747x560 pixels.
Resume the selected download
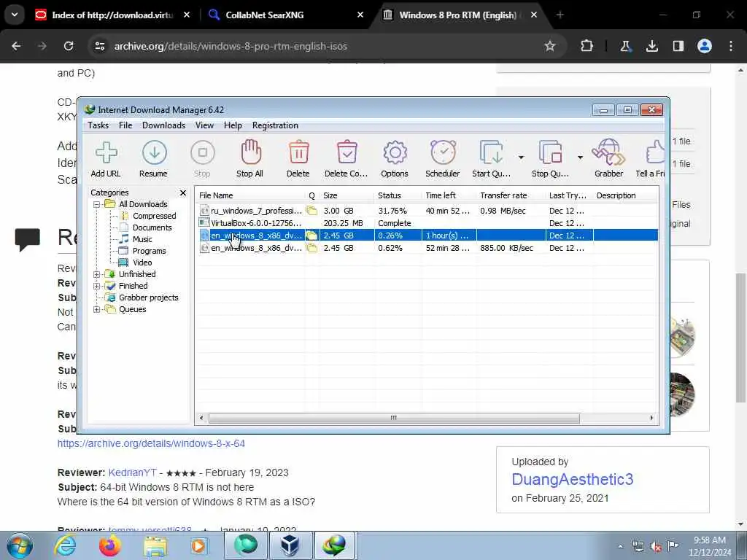click(153, 158)
